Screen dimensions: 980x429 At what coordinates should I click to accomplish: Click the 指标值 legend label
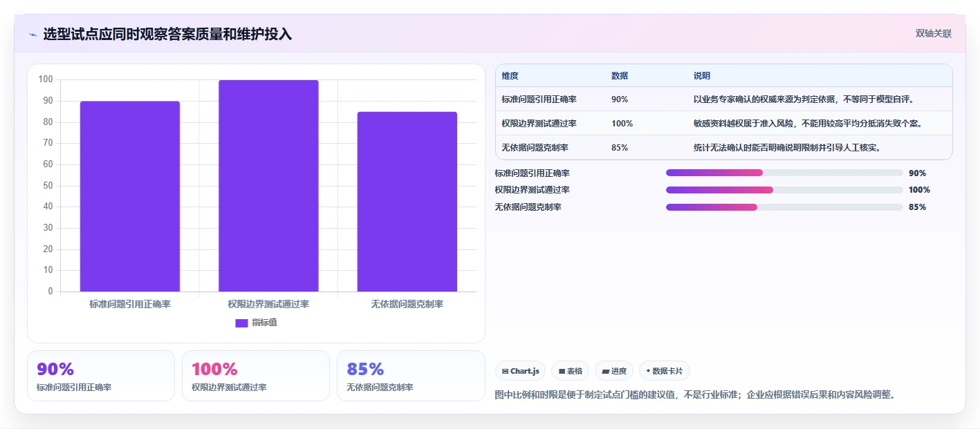[264, 323]
